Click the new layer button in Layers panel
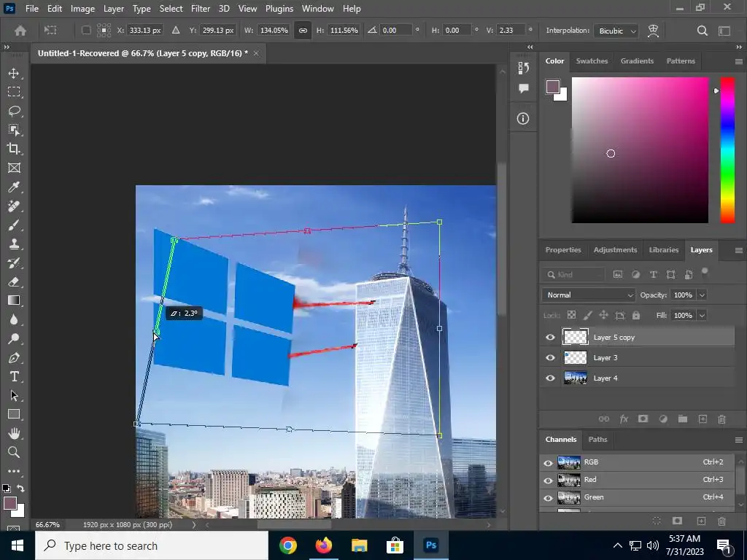Screen dimensions: 747x560 pyautogui.click(x=703, y=419)
